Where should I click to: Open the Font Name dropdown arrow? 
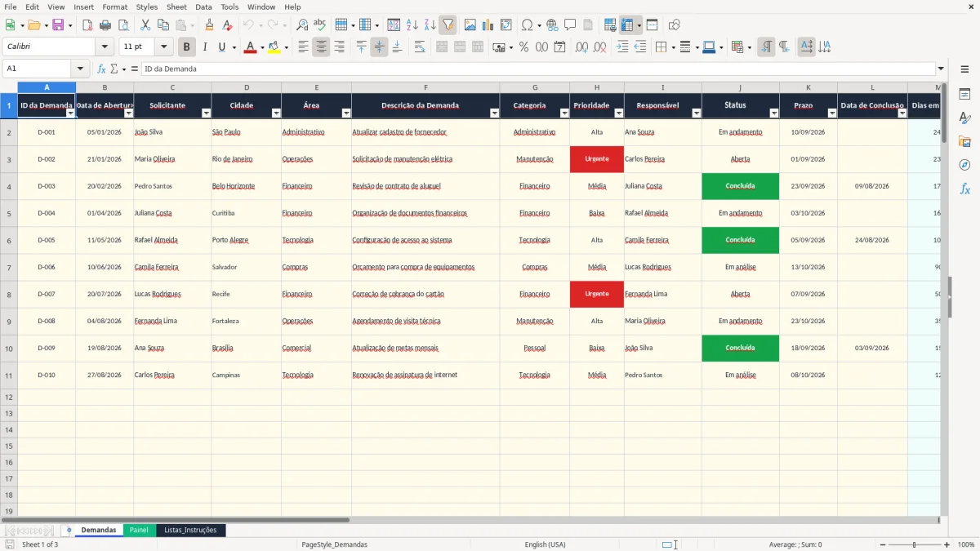coord(105,47)
